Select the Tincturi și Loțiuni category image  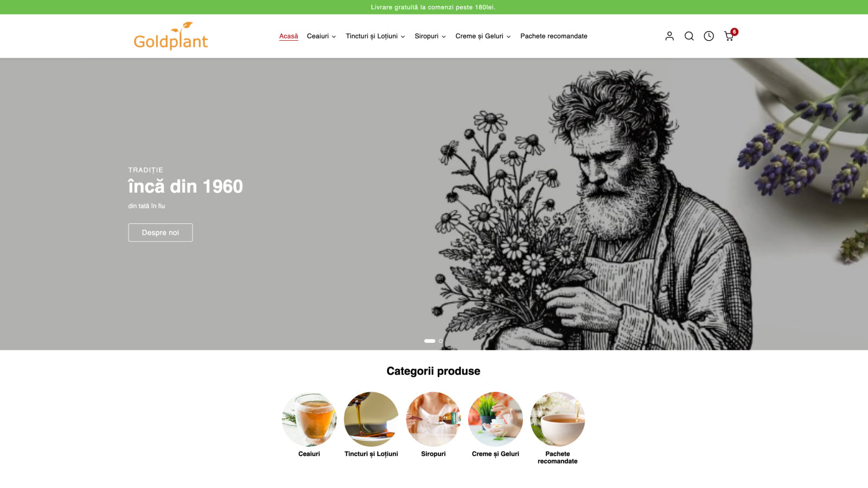coord(371,419)
